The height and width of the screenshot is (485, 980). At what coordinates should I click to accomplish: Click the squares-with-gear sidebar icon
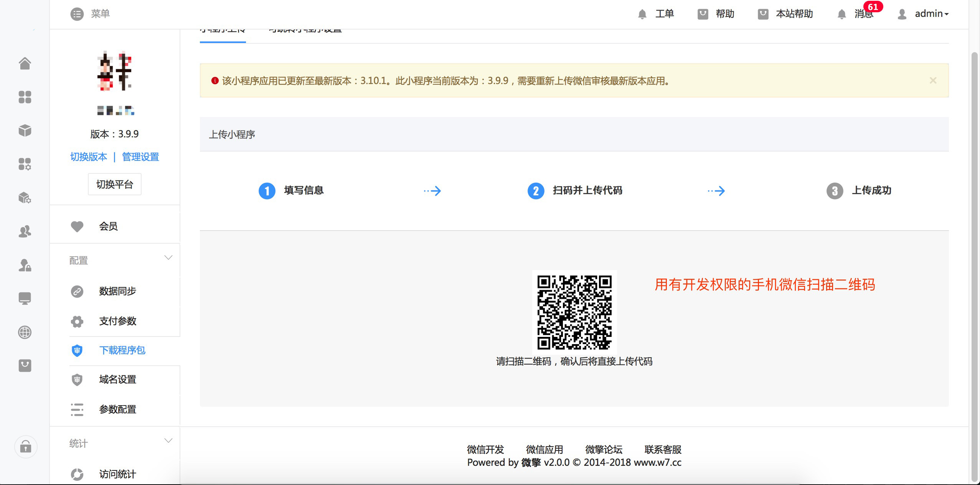point(25,164)
